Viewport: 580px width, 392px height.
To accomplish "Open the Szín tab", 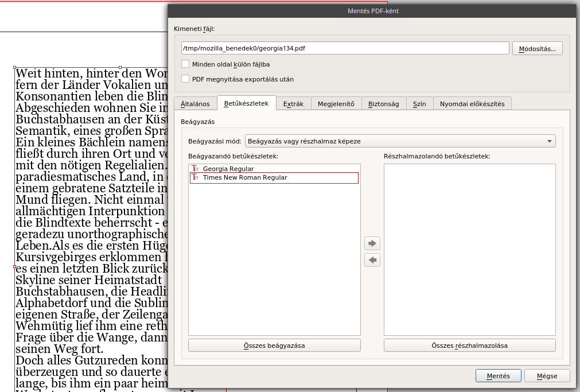I will click(x=419, y=104).
